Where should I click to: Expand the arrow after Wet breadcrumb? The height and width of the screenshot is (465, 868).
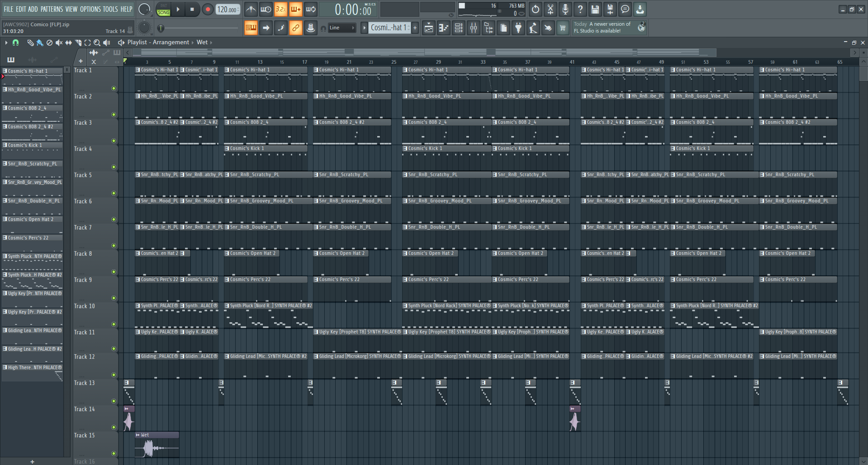click(x=211, y=42)
